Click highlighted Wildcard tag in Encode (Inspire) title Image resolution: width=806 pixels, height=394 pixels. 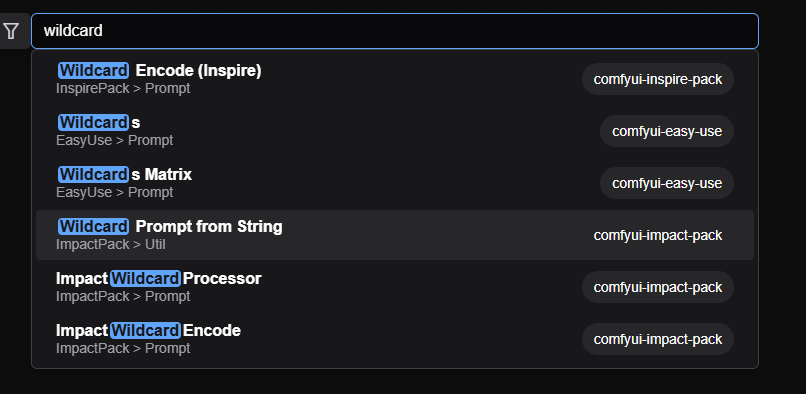[93, 70]
